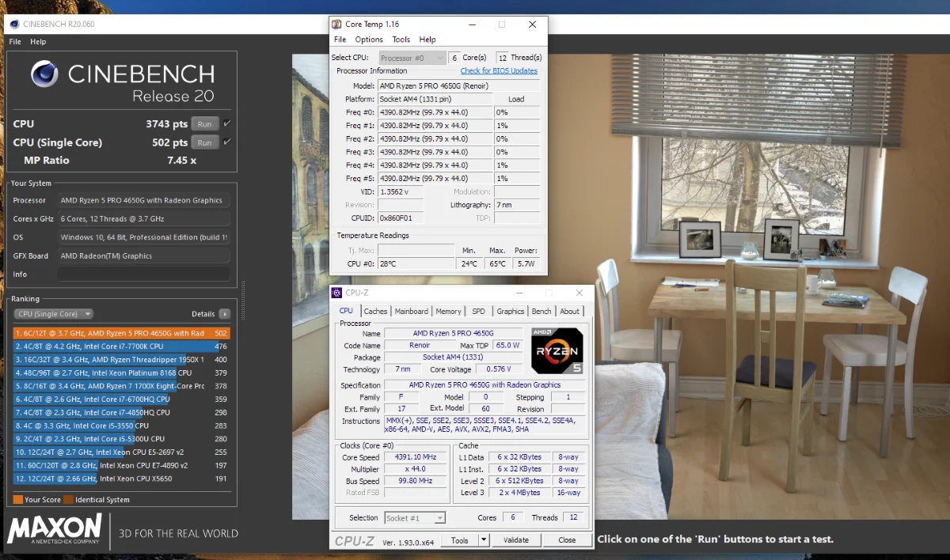Image resolution: width=950 pixels, height=560 pixels.
Task: Click Freq #0 value in Core Temp
Action: pos(435,112)
